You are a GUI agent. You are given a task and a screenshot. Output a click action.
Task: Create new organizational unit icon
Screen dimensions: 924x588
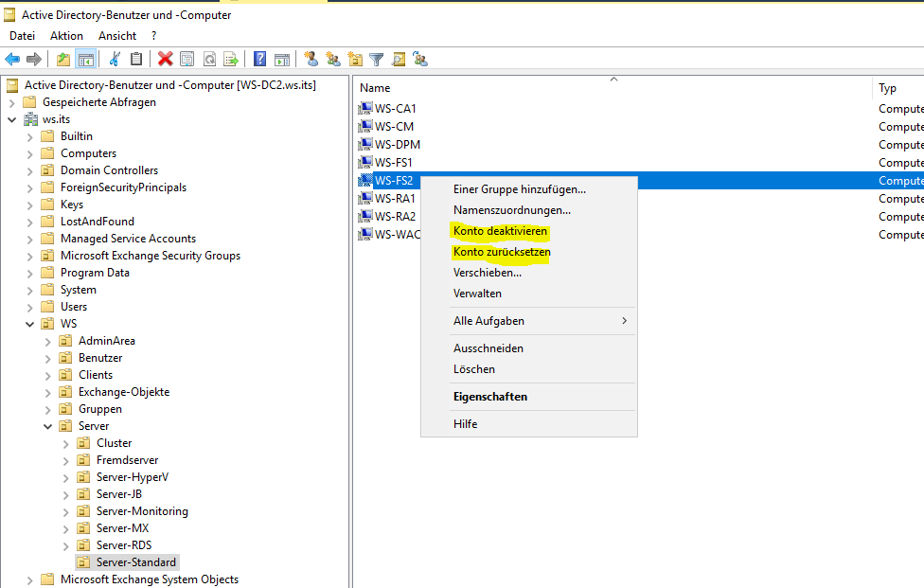[x=355, y=59]
